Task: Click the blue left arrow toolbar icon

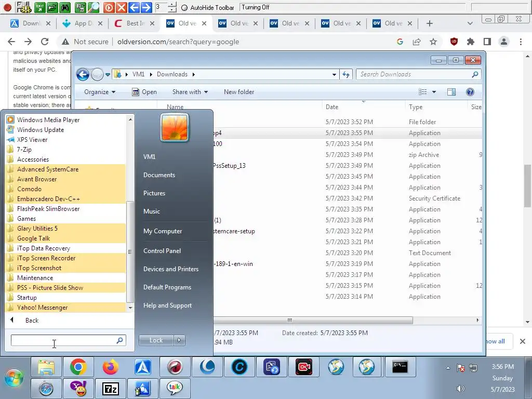Action: click(134, 7)
